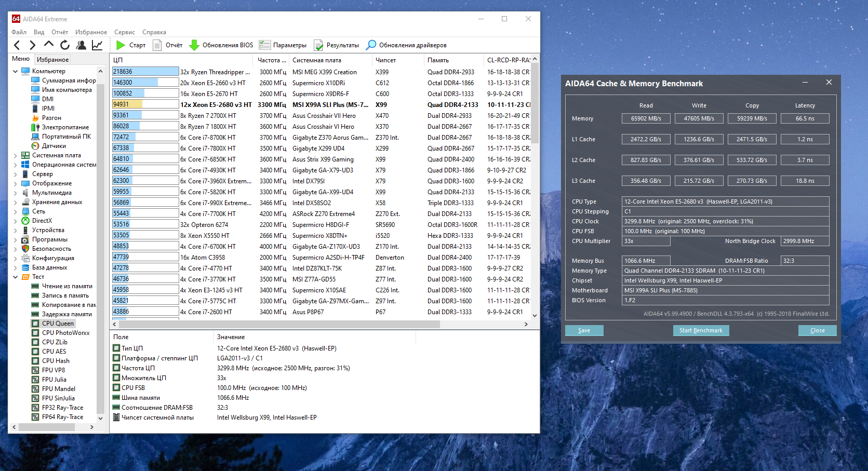Click Save in the Cache & Memory Benchmark
The image size is (868, 471).
point(584,330)
